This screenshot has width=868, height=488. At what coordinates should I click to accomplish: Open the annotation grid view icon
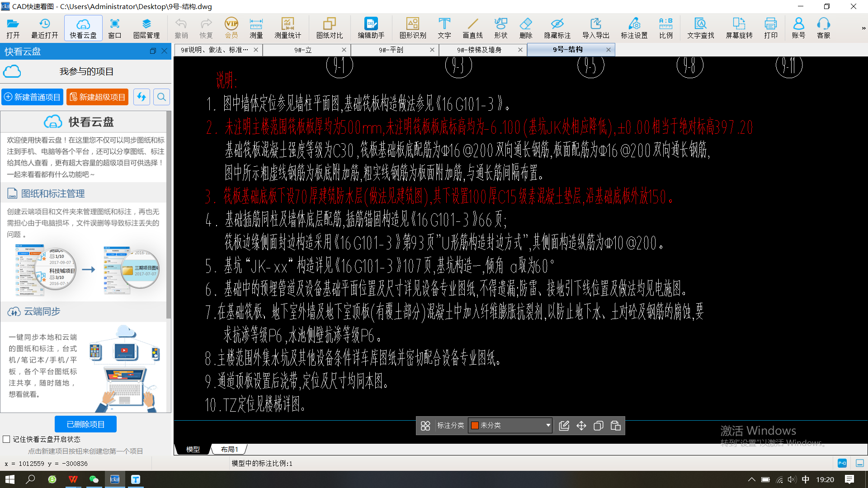point(425,426)
